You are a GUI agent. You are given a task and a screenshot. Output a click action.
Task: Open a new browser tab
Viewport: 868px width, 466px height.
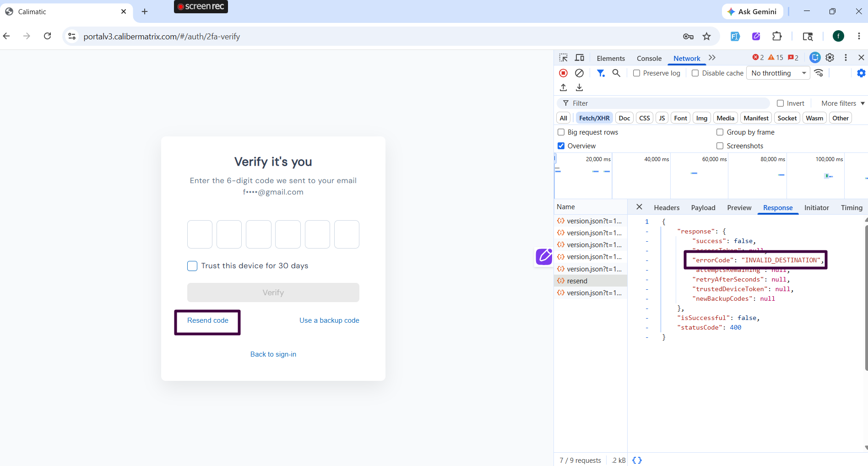(145, 11)
